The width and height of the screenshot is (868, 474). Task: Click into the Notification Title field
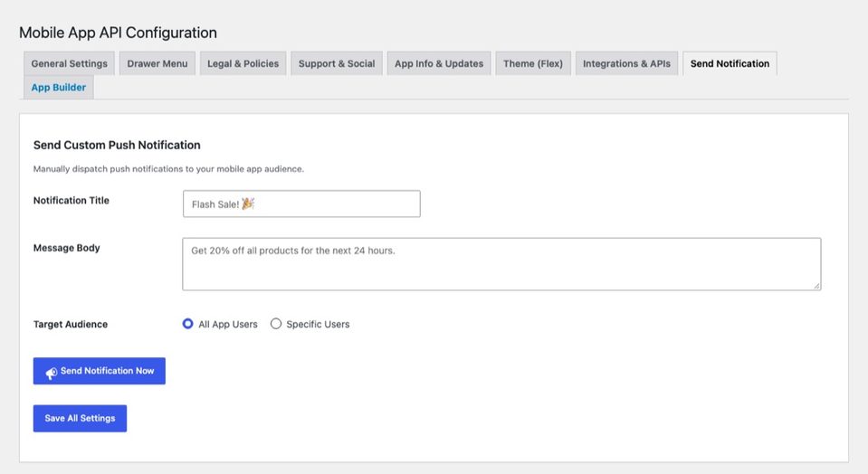301,204
